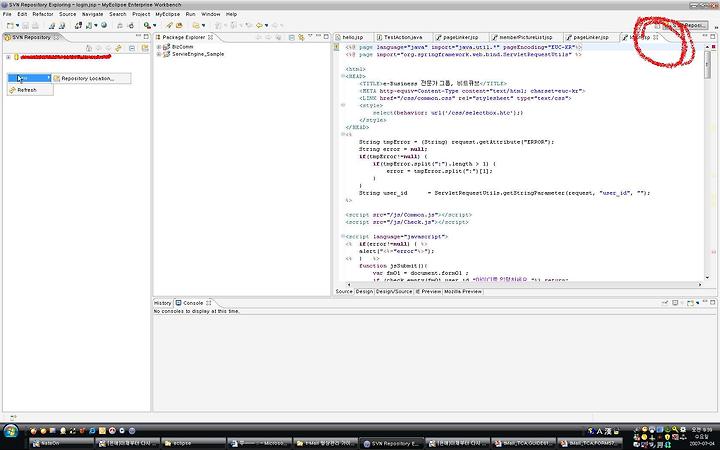
Task: Click the globe web browser toolbar icon
Action: pyautogui.click(x=104, y=25)
